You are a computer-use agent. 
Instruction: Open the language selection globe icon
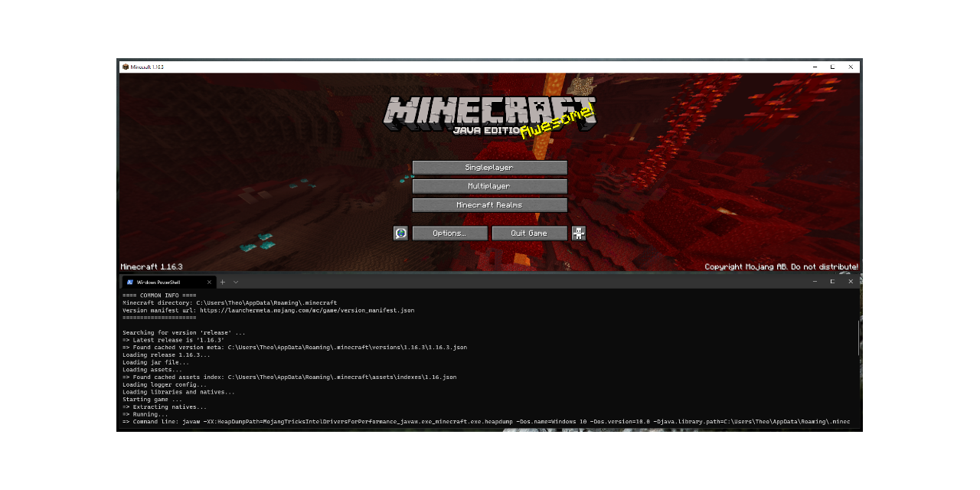click(401, 234)
